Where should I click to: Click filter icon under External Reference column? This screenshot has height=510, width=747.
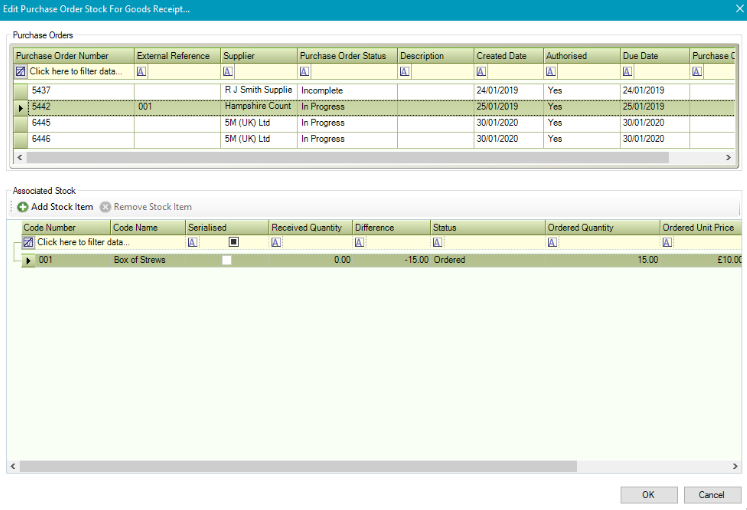pyautogui.click(x=141, y=72)
